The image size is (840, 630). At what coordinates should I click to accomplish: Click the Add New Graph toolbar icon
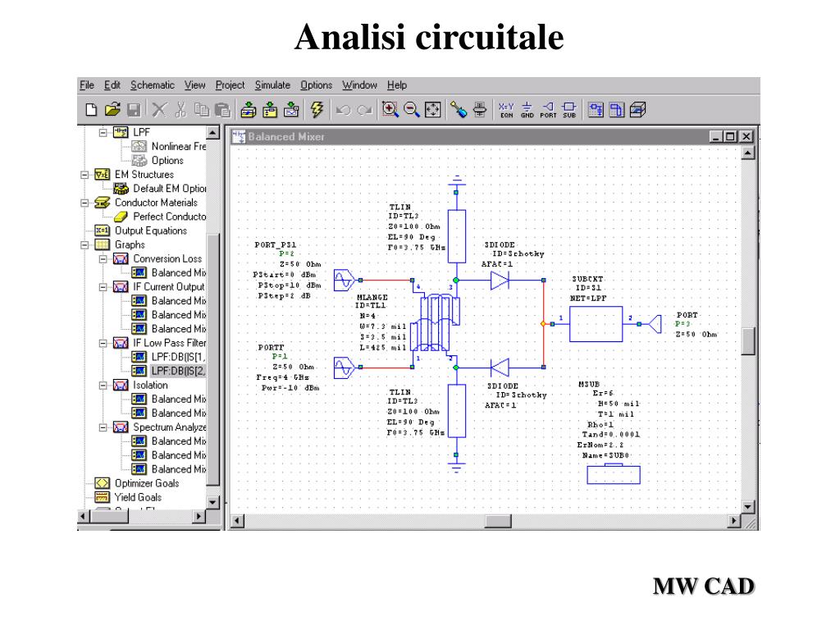click(x=291, y=110)
